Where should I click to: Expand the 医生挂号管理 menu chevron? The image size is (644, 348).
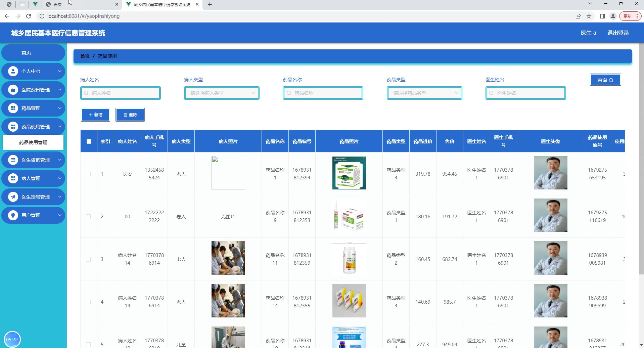60,197
